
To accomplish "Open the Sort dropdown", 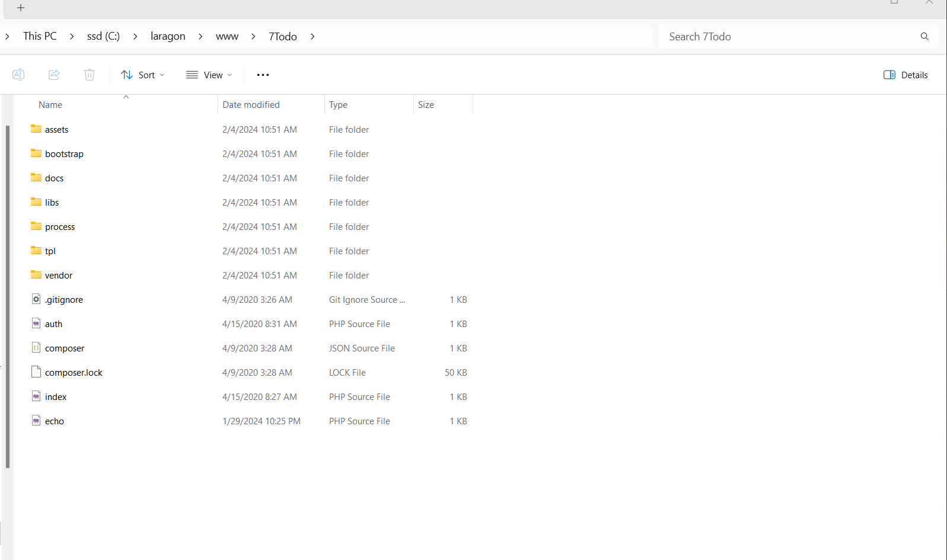I will (x=143, y=75).
